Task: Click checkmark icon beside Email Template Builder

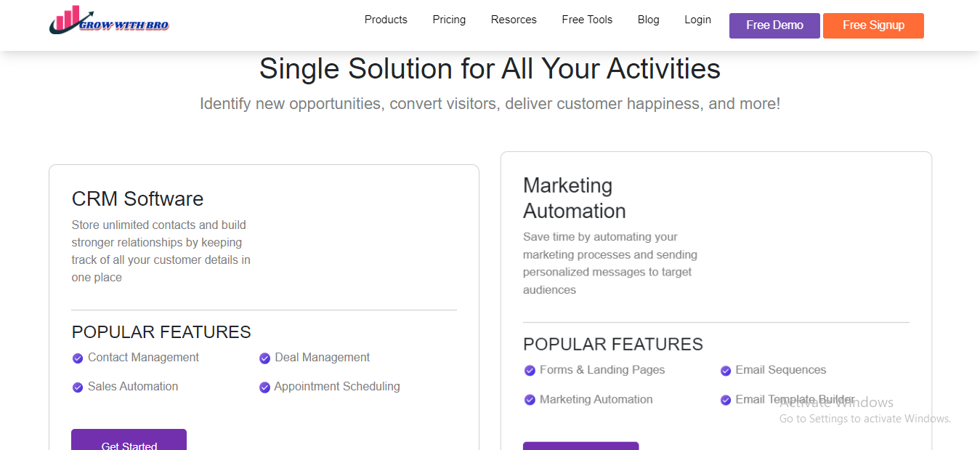Action: coord(725,400)
